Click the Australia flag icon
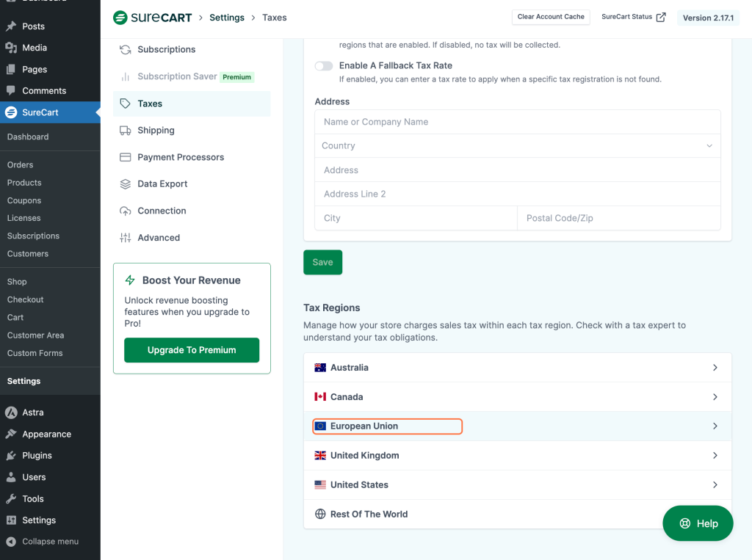Screen dimensions: 752x560 pos(320,368)
